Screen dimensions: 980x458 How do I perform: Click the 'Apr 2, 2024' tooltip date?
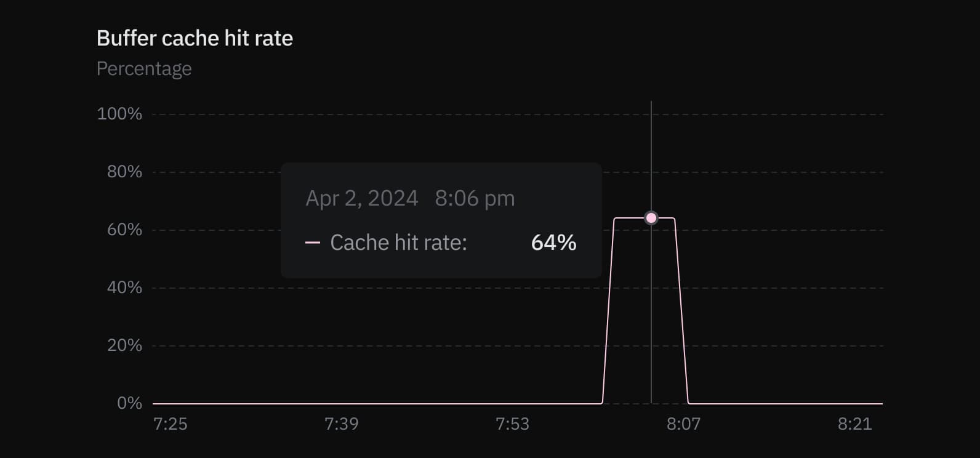point(362,198)
